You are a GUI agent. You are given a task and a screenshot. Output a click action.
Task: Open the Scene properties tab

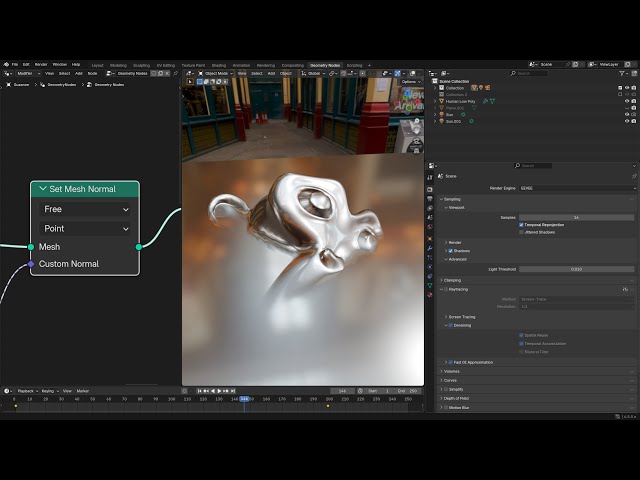(x=430, y=218)
